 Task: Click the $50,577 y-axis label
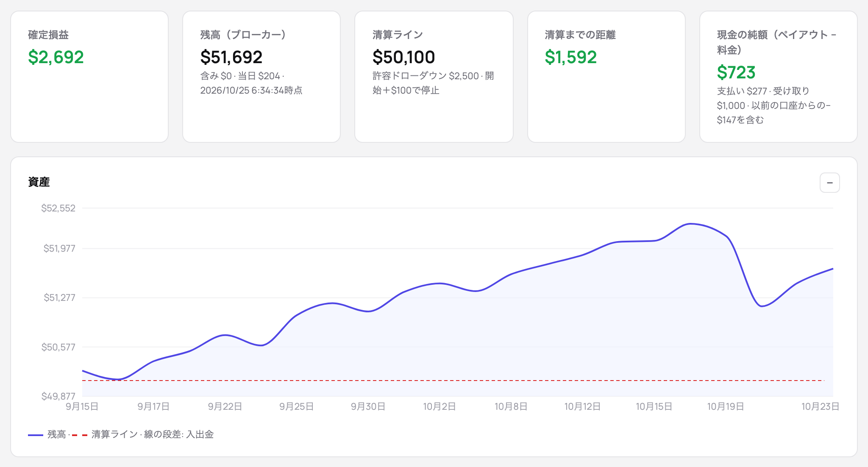point(58,347)
